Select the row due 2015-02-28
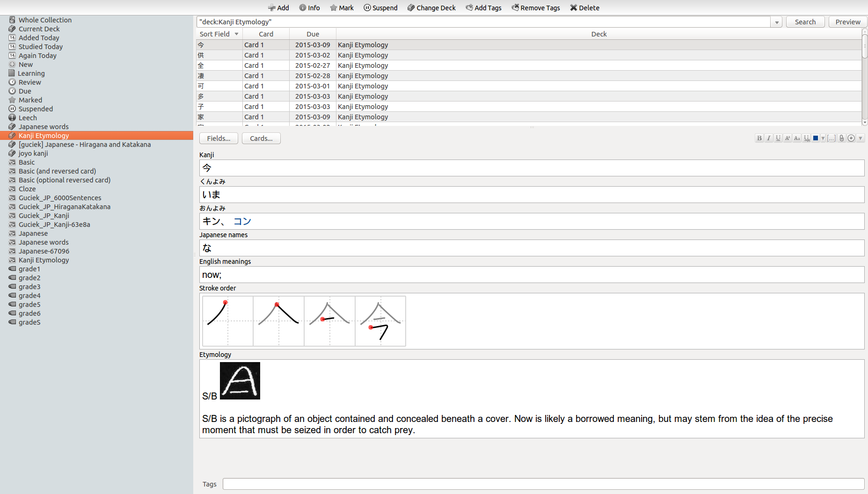This screenshot has width=868, height=494. click(529, 76)
